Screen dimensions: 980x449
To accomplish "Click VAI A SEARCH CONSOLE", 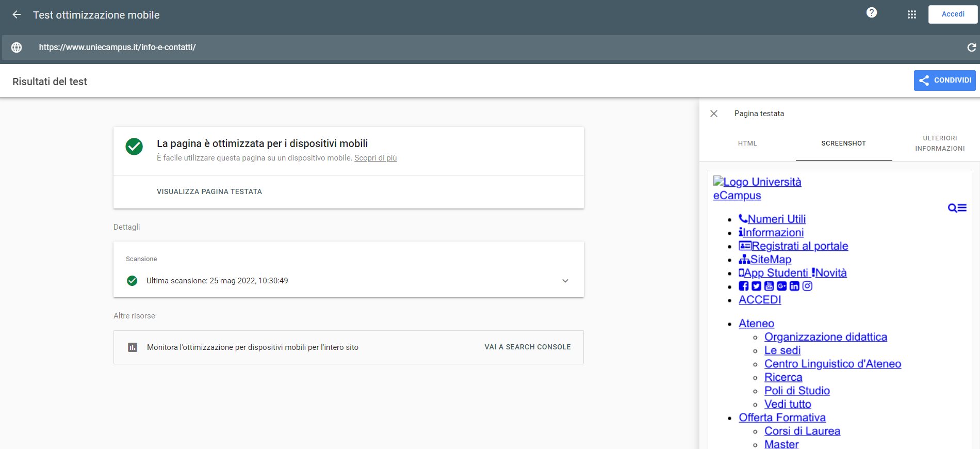I will pos(528,347).
